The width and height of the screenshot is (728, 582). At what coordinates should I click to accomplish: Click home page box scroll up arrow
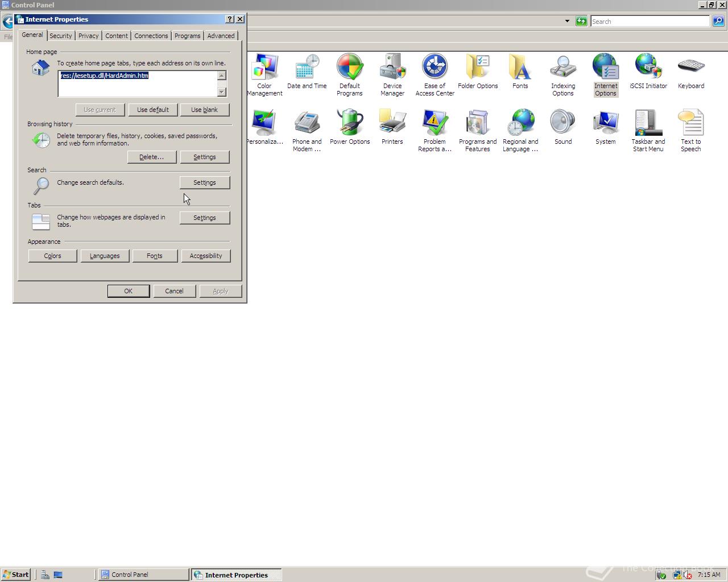pyautogui.click(x=222, y=76)
